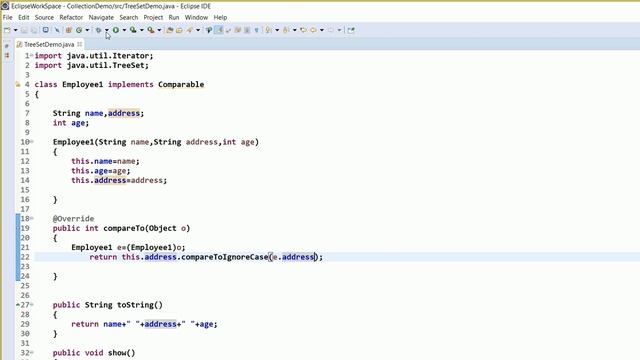This screenshot has width=640, height=360.
Task: Expand the Debug configurations dropdown arrow
Action: 107,30
